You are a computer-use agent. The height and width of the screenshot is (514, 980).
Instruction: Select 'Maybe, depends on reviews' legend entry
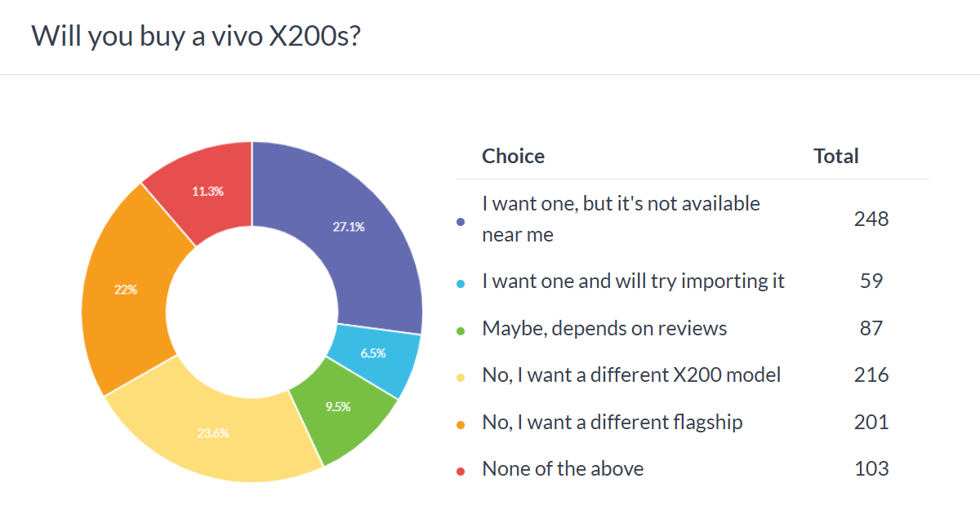click(x=604, y=328)
